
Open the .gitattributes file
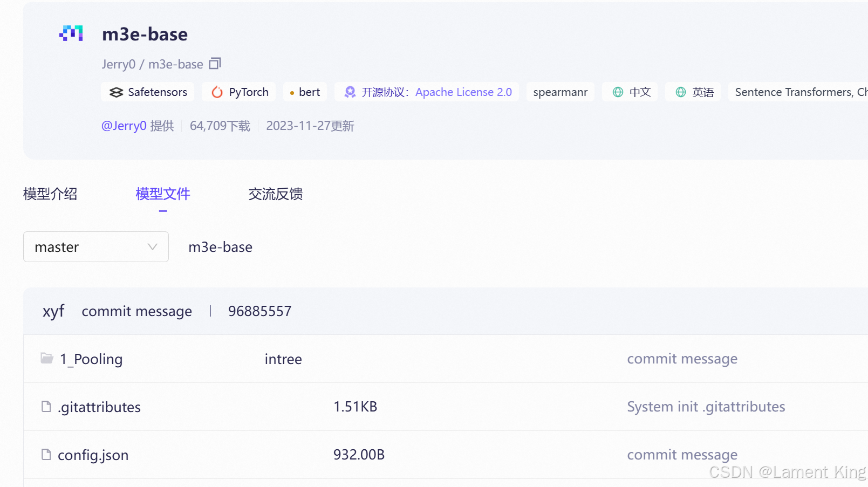coord(99,407)
